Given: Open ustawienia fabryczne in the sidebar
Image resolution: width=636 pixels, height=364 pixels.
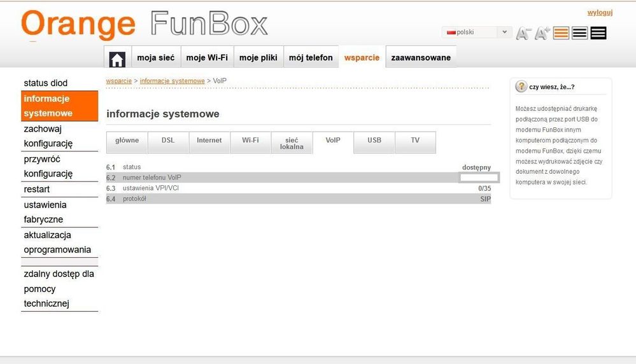Looking at the screenshot, I should pyautogui.click(x=60, y=212).
